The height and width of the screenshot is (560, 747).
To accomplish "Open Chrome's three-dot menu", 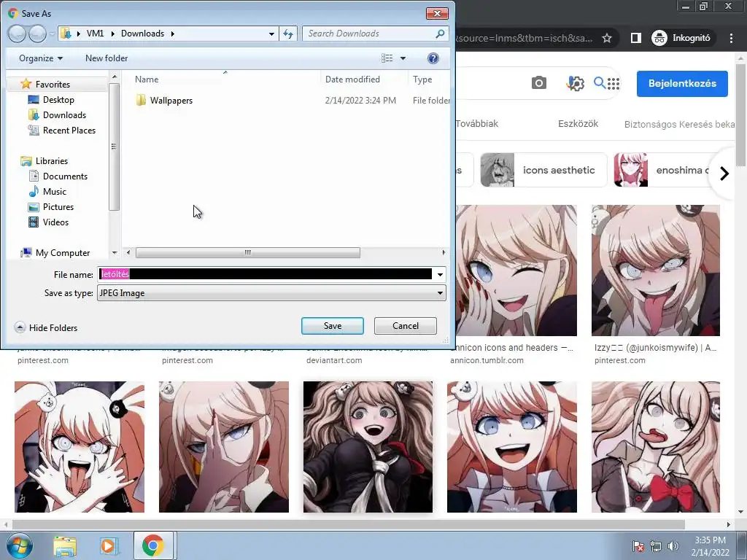I will coord(731,38).
